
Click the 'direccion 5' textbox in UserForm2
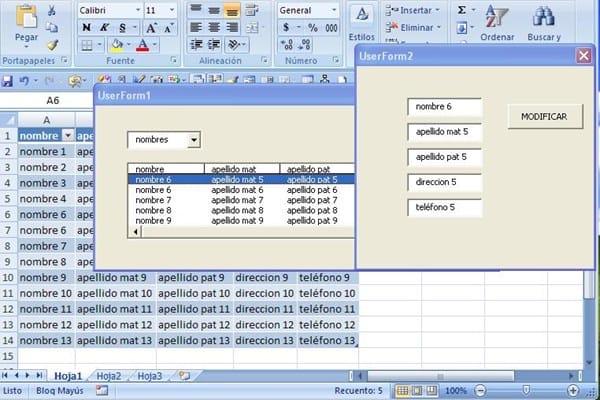(x=445, y=182)
